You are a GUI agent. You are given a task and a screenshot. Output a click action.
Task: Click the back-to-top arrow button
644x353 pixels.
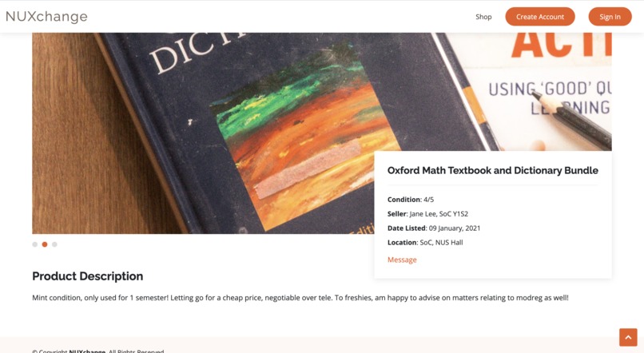tap(628, 337)
